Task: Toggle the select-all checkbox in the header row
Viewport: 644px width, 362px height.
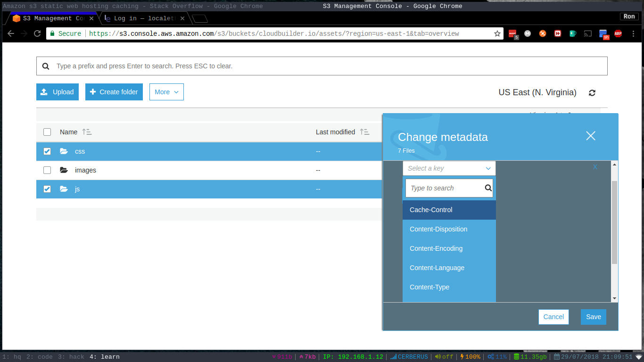Action: click(x=47, y=132)
